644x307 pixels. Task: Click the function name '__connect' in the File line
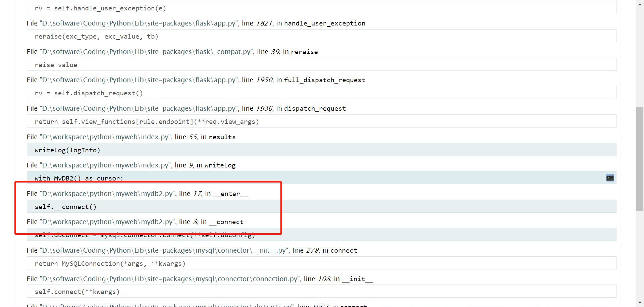[226, 222]
